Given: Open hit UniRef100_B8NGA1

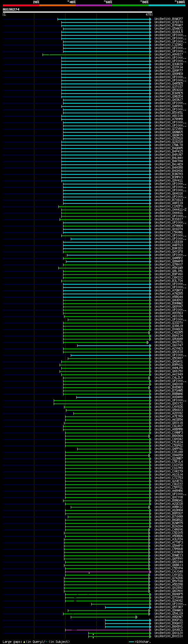Looking at the screenshot, I should point(169,501).
